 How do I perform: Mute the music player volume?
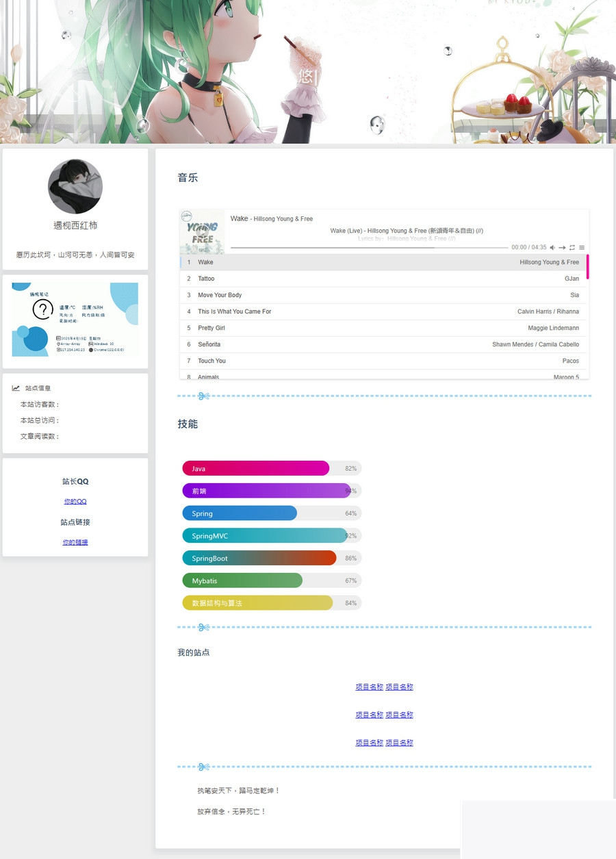552,248
